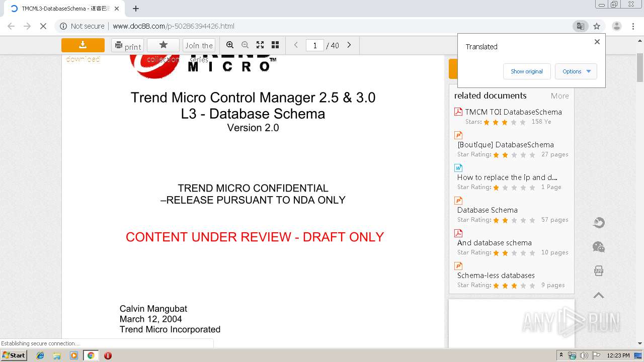Go back in browser history
Image resolution: width=644 pixels, height=362 pixels.
(x=11, y=26)
